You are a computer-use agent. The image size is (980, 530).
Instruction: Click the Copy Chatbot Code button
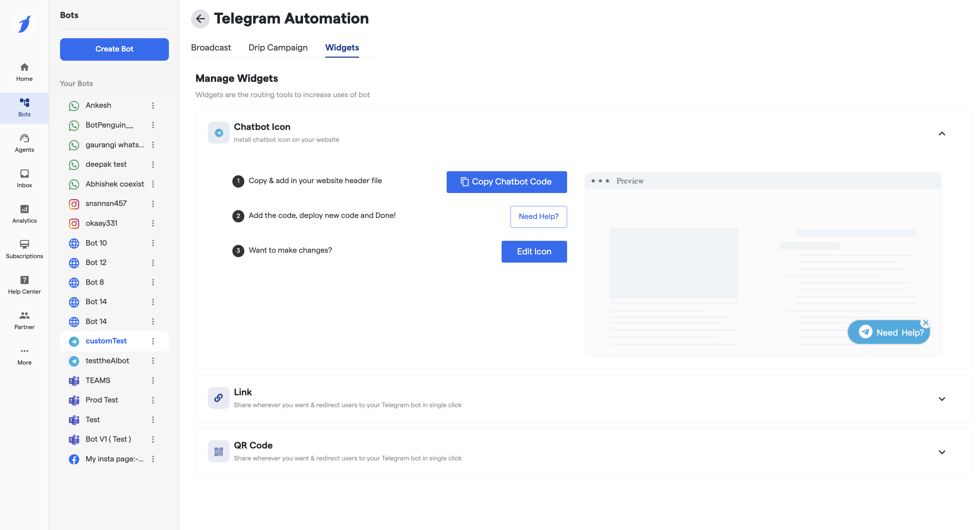pos(506,182)
